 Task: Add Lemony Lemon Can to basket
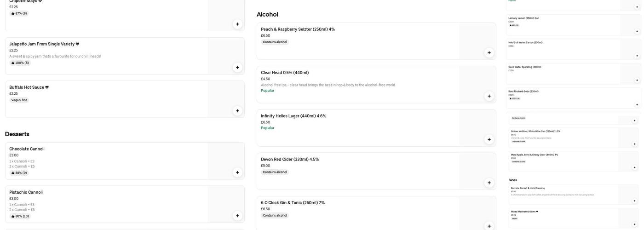[637, 31]
